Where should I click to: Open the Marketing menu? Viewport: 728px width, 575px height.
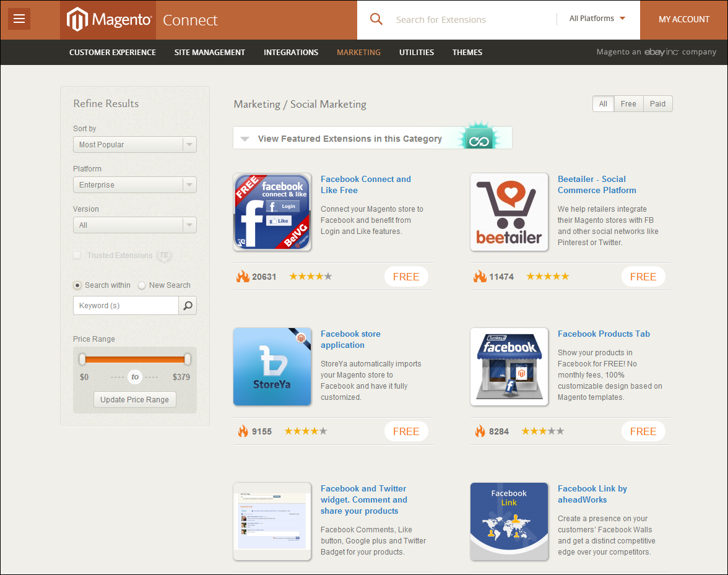358,53
